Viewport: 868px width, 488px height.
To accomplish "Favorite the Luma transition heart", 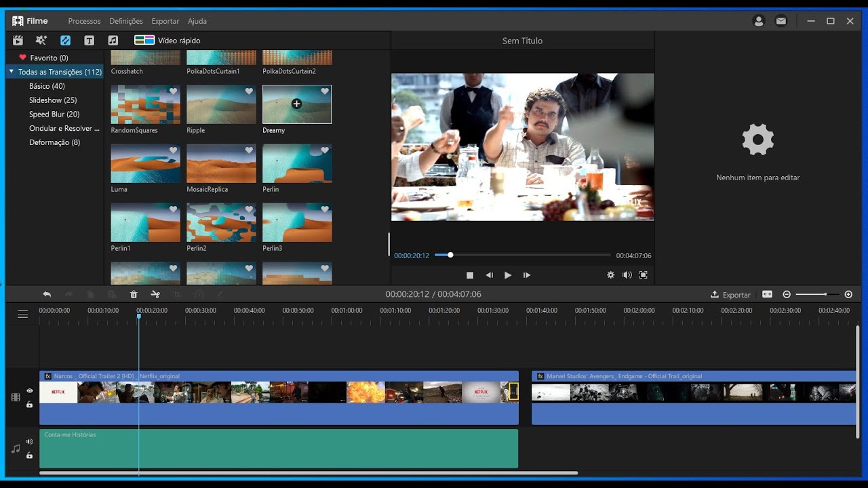I will click(x=173, y=150).
